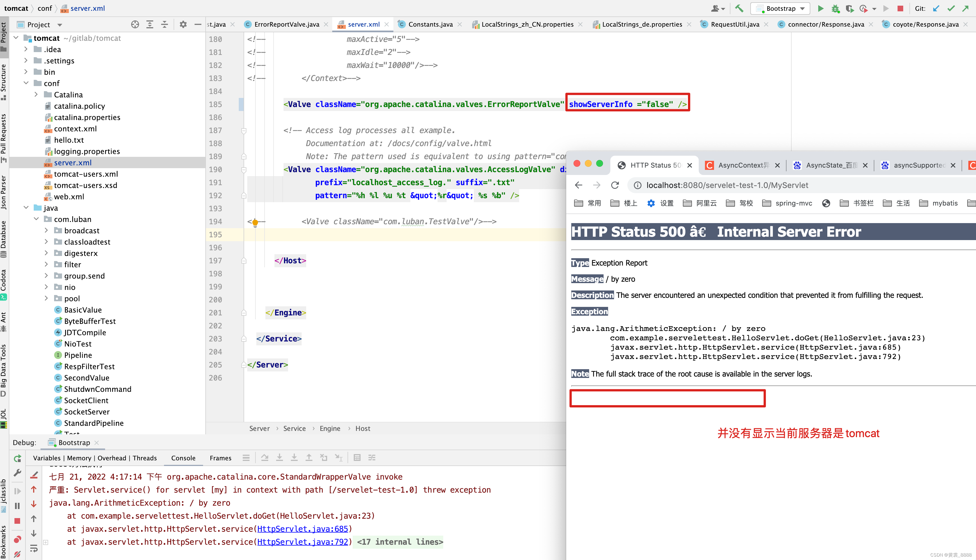Collapse the conf folder in project tree
976x560 pixels.
[x=26, y=83]
